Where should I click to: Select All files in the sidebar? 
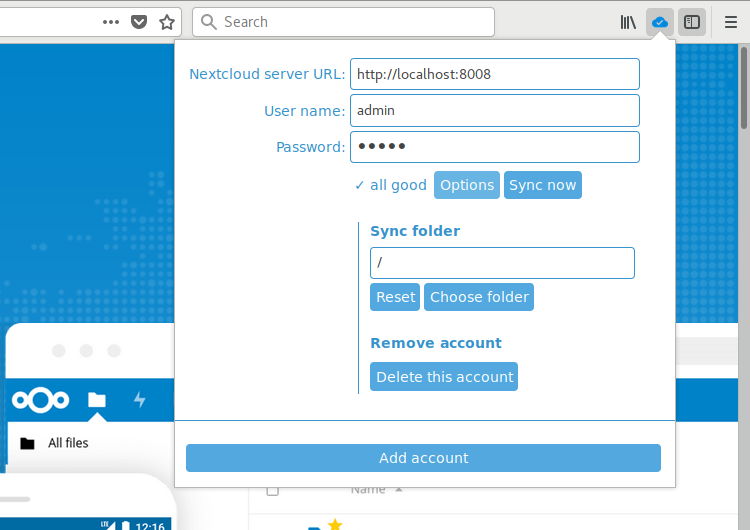[x=68, y=443]
